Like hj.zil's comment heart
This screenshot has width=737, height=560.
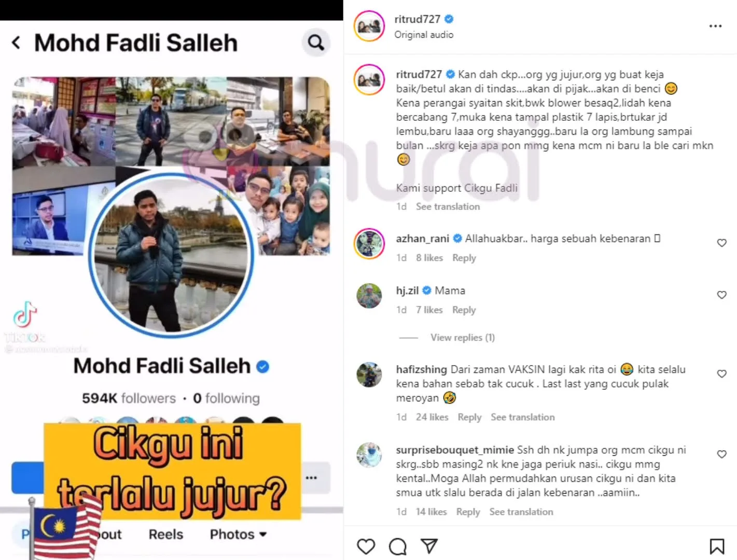pos(721,295)
